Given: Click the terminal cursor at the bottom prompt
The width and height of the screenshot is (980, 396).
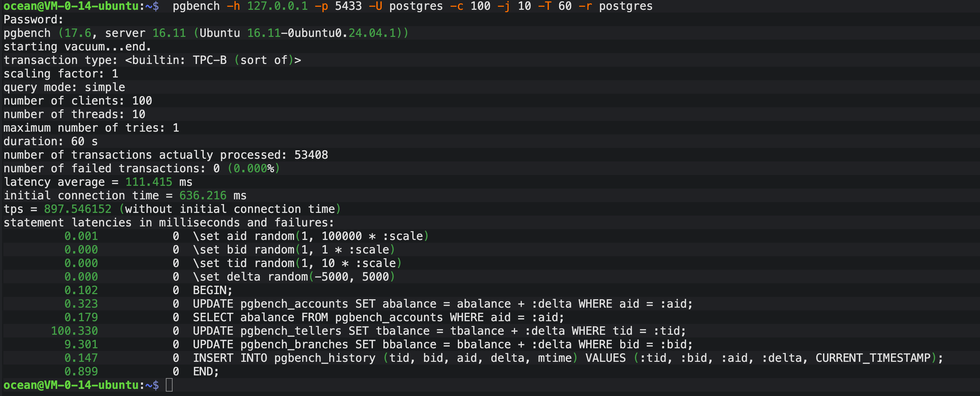Looking at the screenshot, I should tap(169, 385).
